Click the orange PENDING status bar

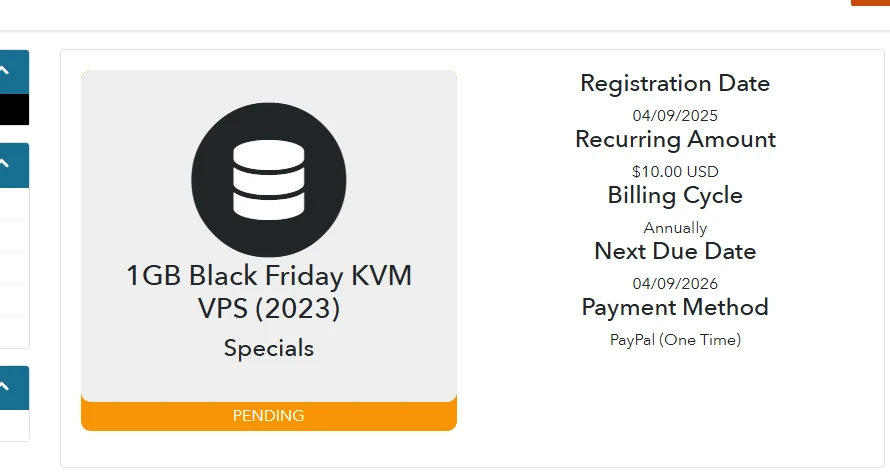click(268, 415)
